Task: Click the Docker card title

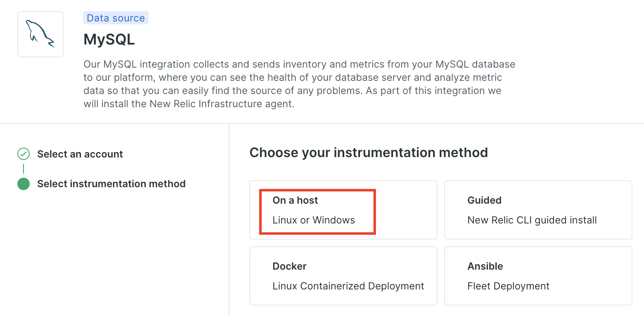Action: pos(289,266)
